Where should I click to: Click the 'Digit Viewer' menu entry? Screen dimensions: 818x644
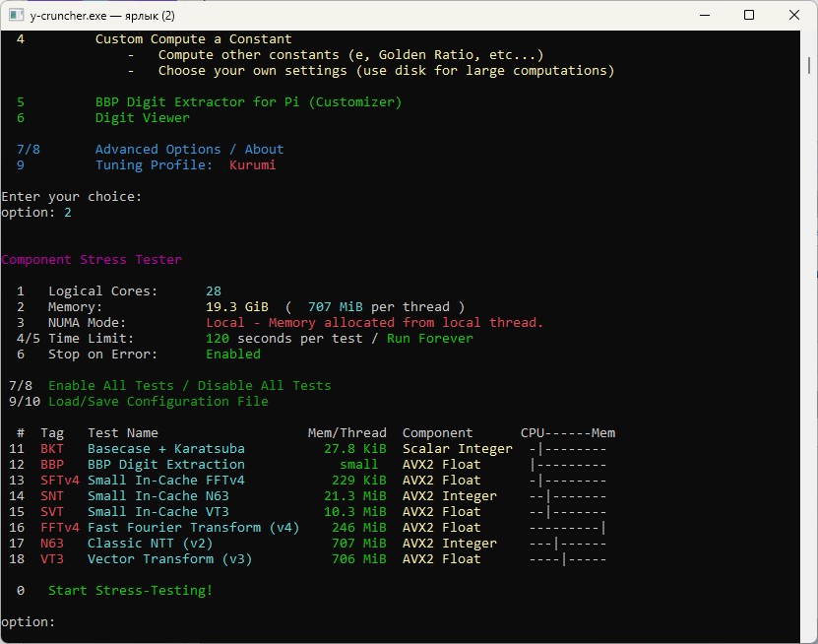[x=143, y=118]
